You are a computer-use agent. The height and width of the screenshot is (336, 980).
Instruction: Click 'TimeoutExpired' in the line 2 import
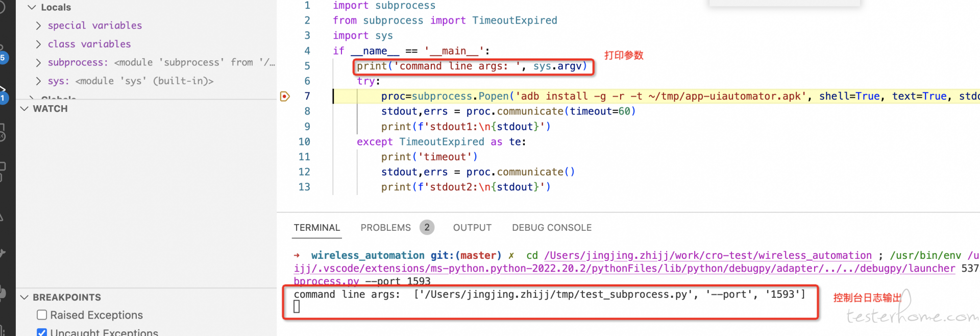point(514,20)
